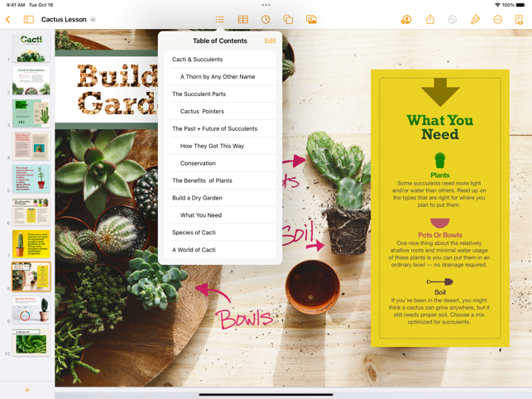This screenshot has width=532, height=399.
Task: Select page 4 thumbnail
Action: click(31, 146)
